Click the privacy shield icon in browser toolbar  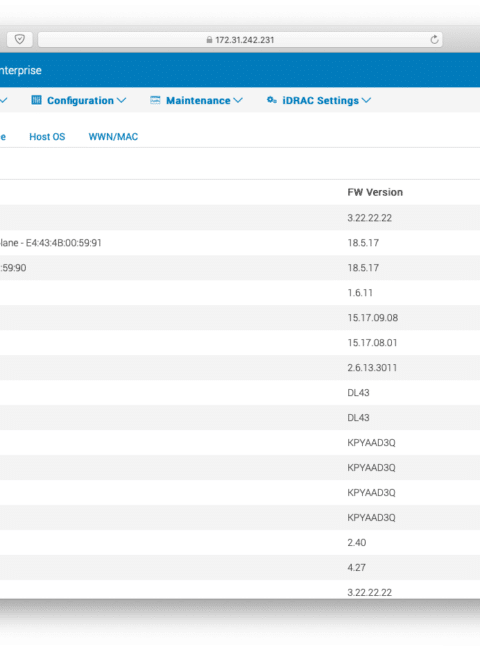19,39
